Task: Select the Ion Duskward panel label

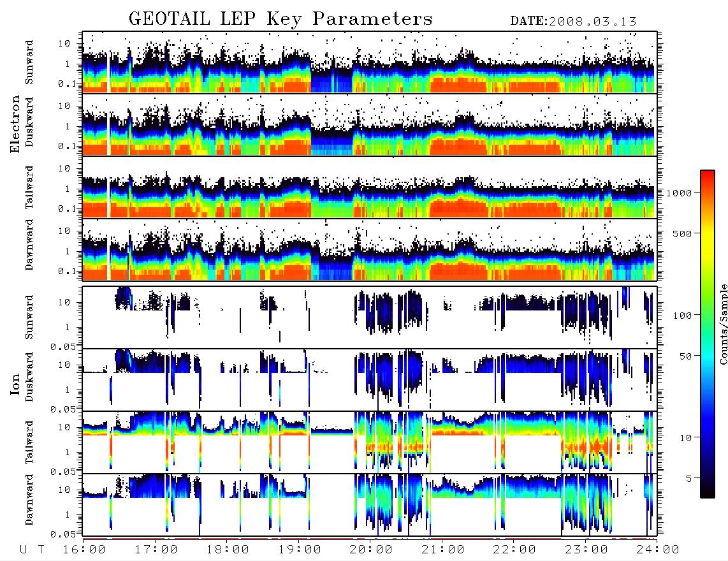Action: click(29, 377)
